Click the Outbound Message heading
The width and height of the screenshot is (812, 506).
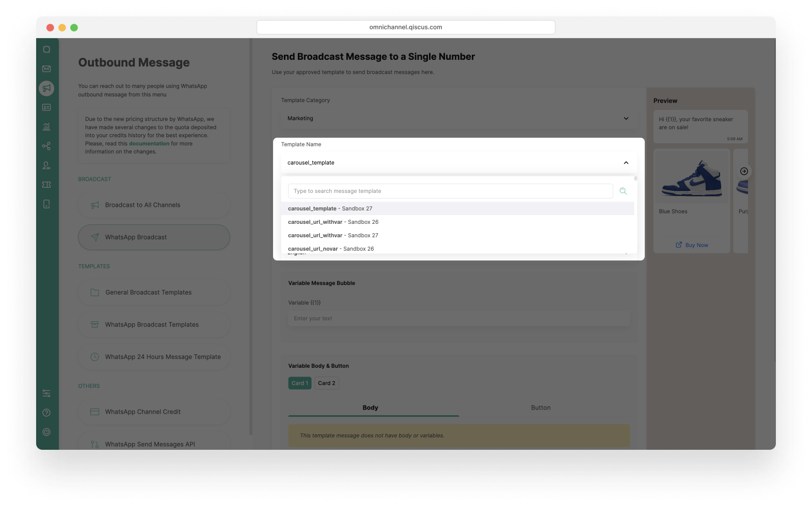134,63
